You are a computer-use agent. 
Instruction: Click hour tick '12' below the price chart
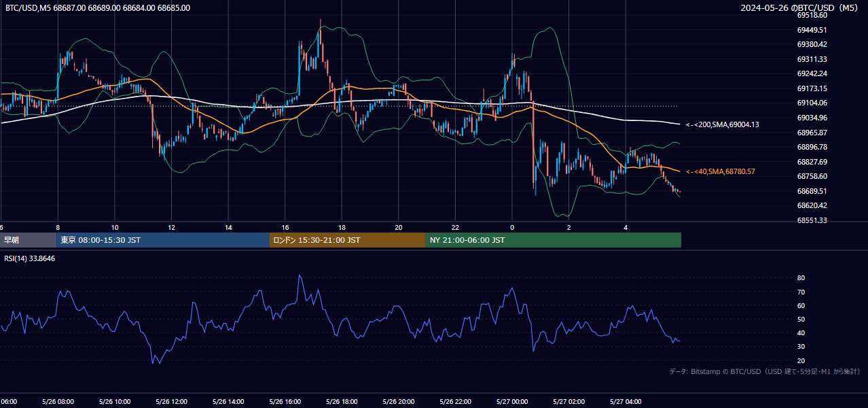click(171, 227)
